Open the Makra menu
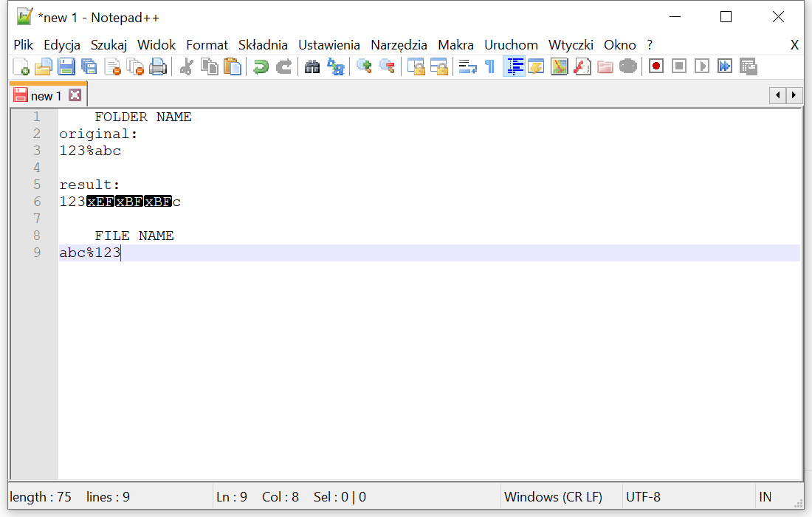Image resolution: width=812 pixels, height=517 pixels. click(x=455, y=45)
